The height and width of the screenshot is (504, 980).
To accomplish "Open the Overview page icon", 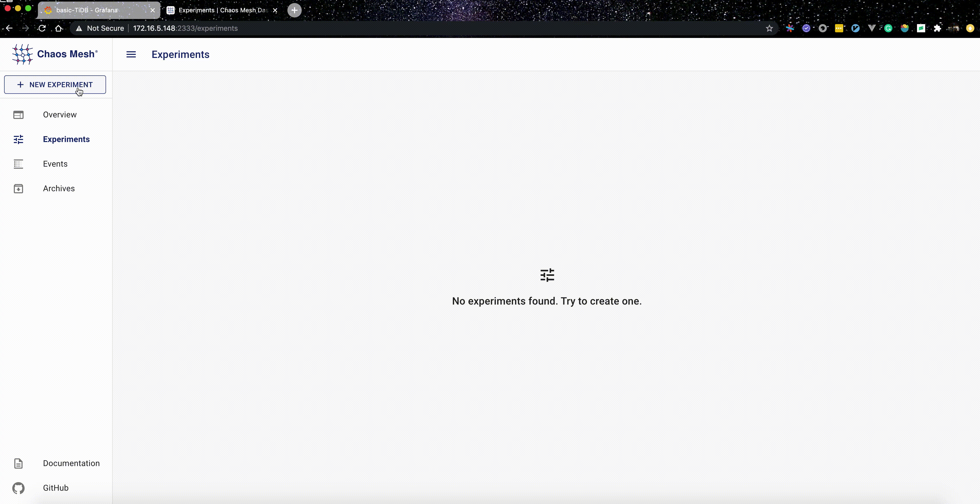I will coord(18,115).
